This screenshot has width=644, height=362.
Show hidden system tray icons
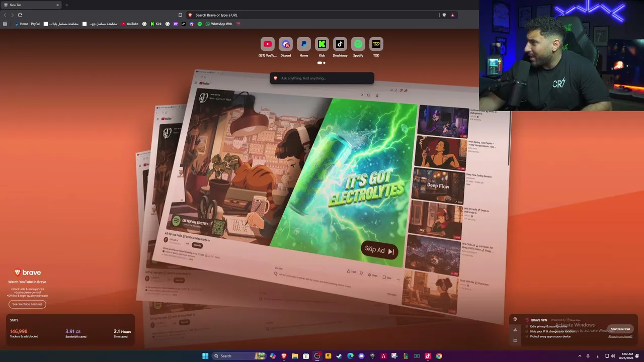tap(580, 356)
